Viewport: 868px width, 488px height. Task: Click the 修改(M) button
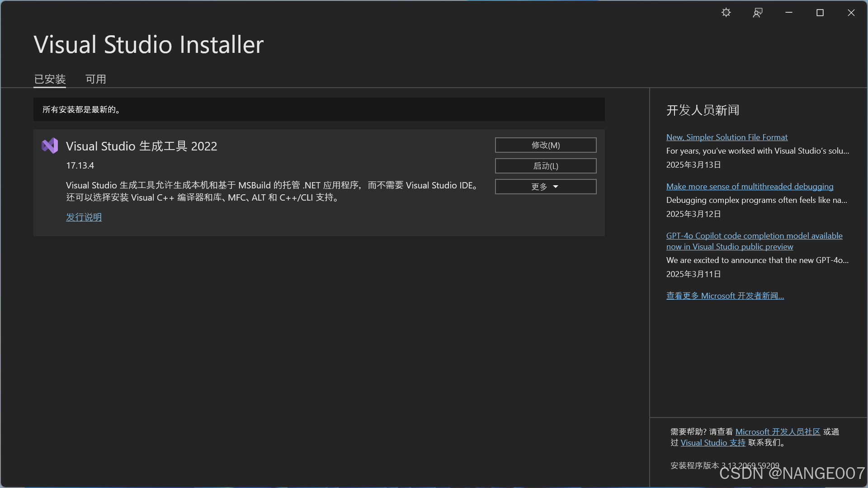(x=546, y=145)
